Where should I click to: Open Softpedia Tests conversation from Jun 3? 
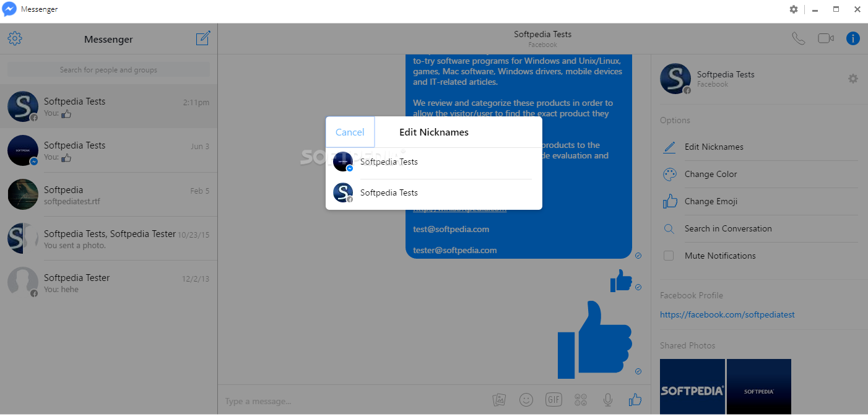(x=108, y=150)
